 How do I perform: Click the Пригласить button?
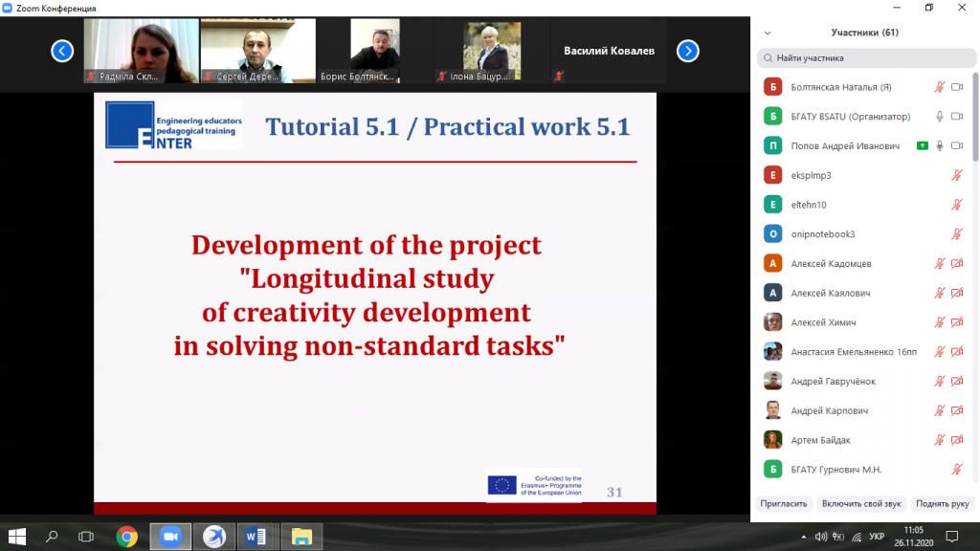tap(784, 503)
